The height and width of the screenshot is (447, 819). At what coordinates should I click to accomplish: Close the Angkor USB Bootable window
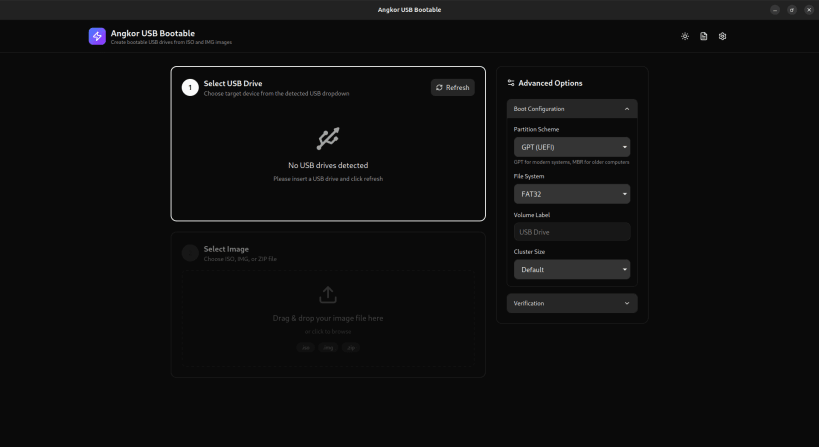[809, 10]
